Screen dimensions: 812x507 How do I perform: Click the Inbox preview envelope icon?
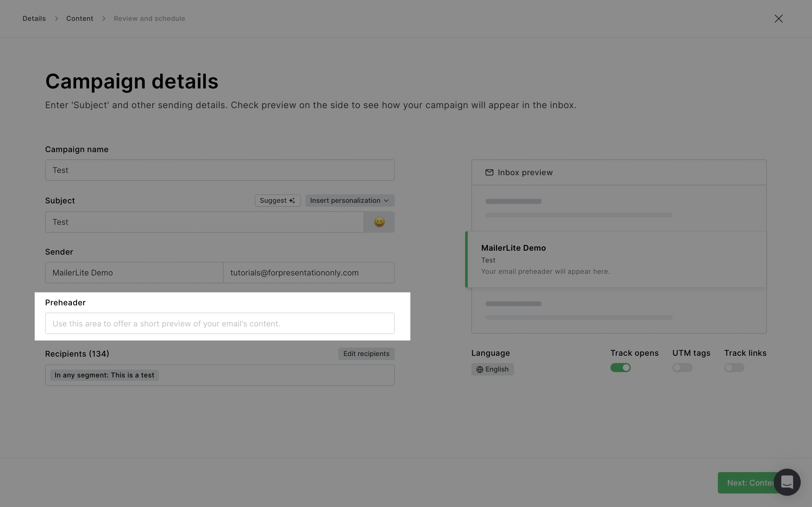[489, 172]
